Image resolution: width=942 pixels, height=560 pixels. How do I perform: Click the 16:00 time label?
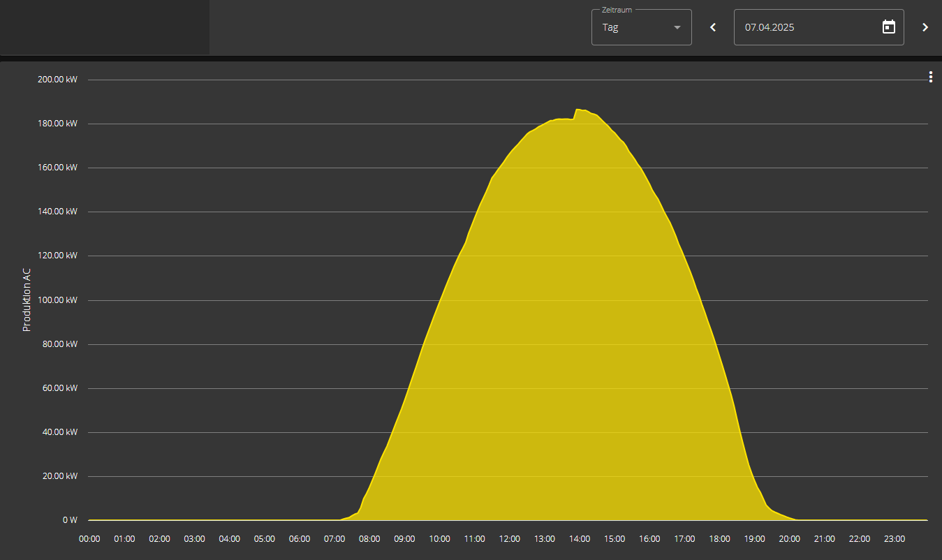(649, 539)
